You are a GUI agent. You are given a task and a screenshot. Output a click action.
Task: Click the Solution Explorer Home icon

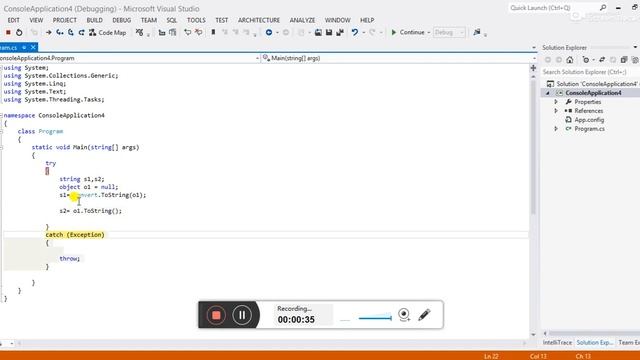pos(570,60)
